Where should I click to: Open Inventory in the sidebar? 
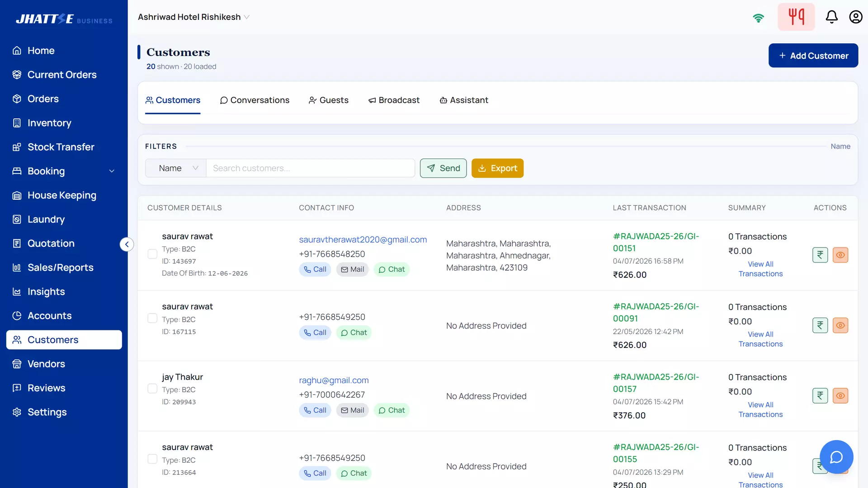pyautogui.click(x=64, y=123)
